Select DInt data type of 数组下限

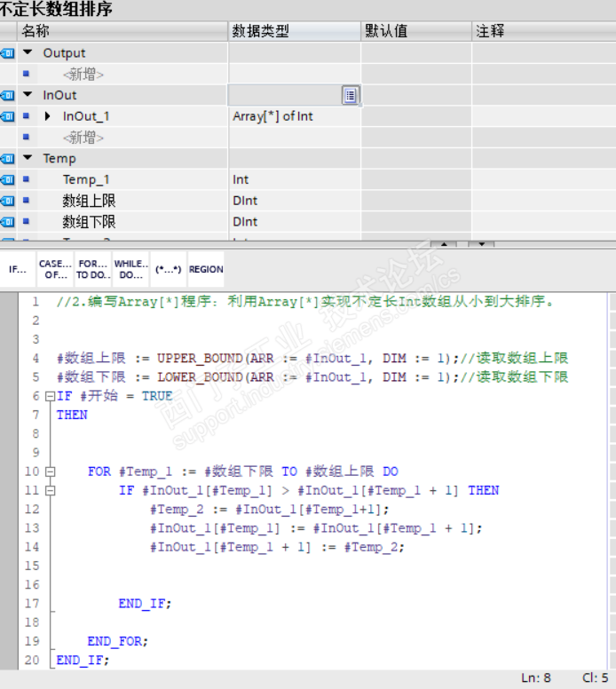[x=295, y=222]
